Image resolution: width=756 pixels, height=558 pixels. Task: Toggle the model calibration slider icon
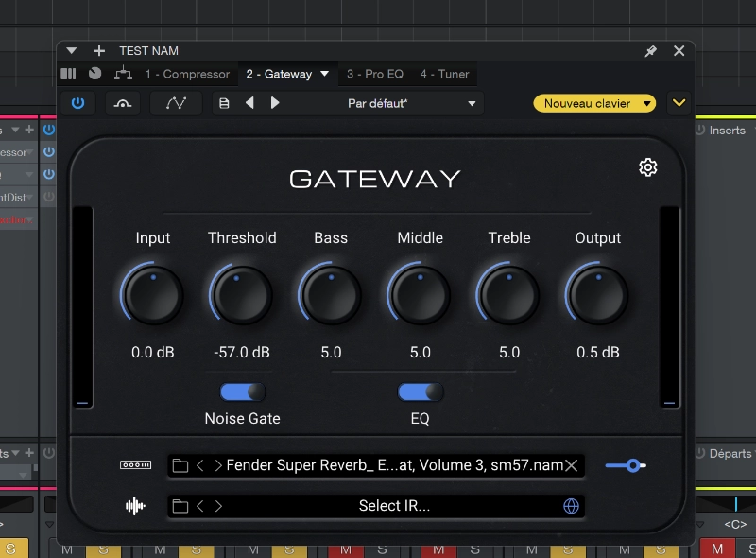coord(626,465)
